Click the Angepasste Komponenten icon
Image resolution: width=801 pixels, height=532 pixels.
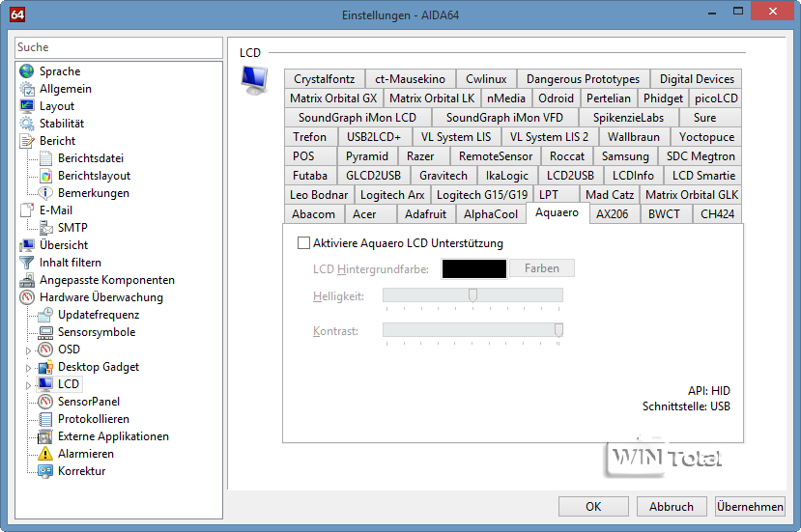pyautogui.click(x=26, y=280)
